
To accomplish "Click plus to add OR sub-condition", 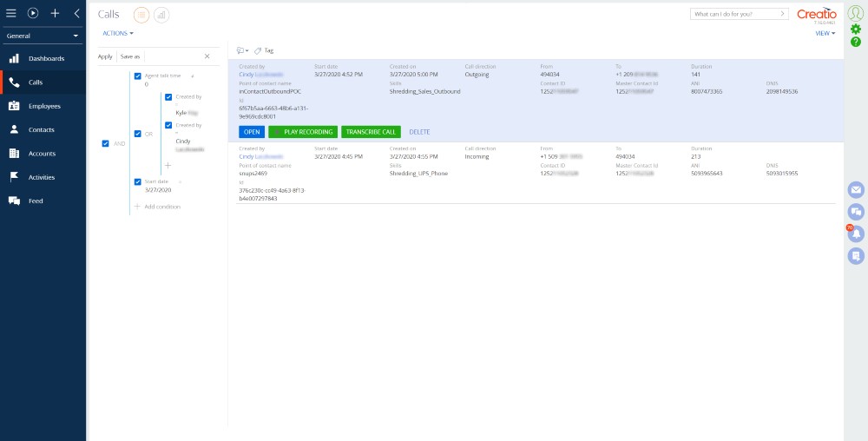I will point(168,166).
